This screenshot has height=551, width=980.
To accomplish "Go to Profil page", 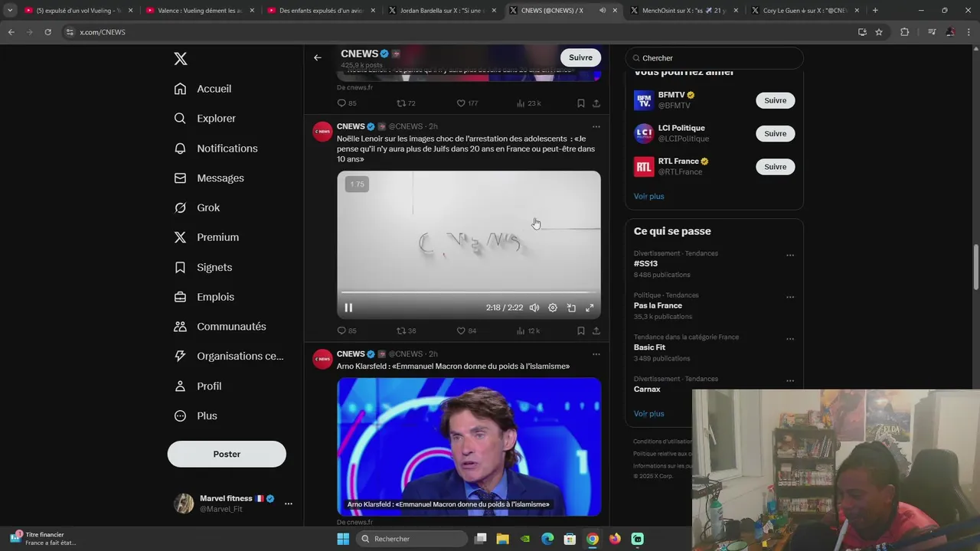I will coord(198,386).
